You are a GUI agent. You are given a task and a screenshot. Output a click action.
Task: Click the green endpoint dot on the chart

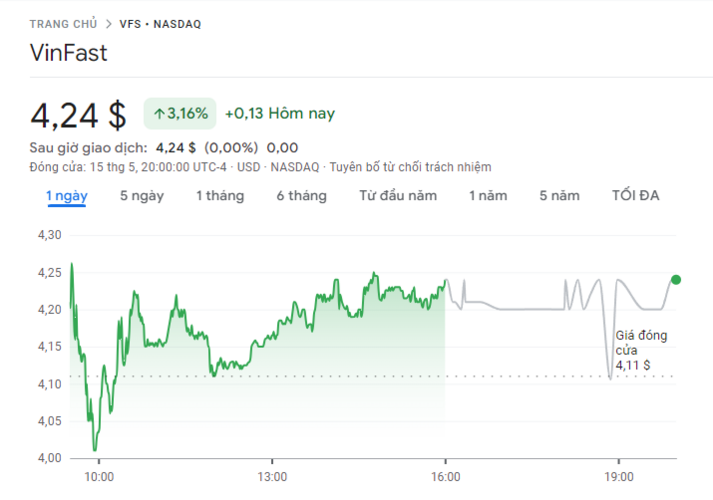(676, 280)
